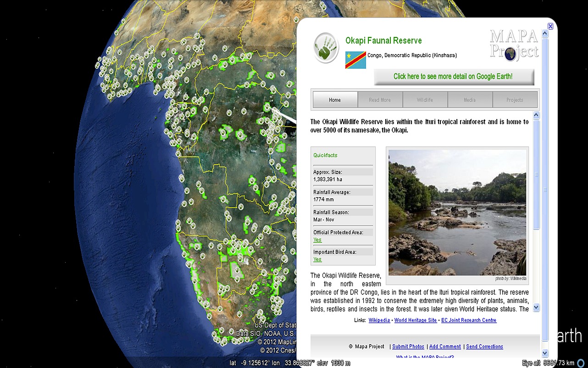Open the EC Joint Research Centre link
Viewport: 588px width, 368px height.
[x=469, y=320]
